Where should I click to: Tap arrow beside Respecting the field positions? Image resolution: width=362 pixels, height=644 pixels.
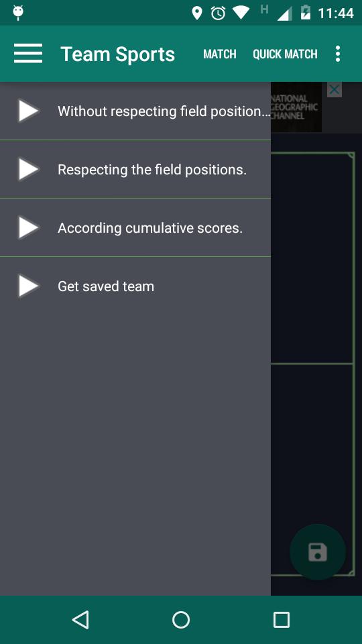click(28, 170)
